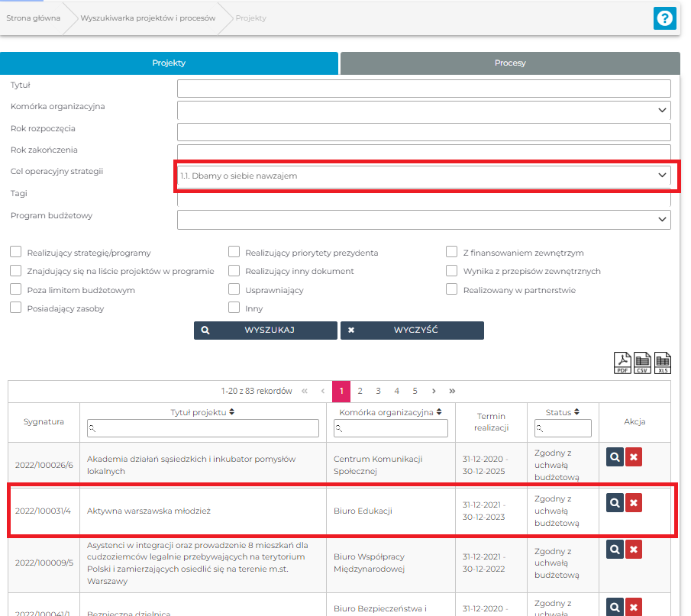Expand Komórka organizacyjna dropdown
691x616 pixels.
[x=661, y=111]
